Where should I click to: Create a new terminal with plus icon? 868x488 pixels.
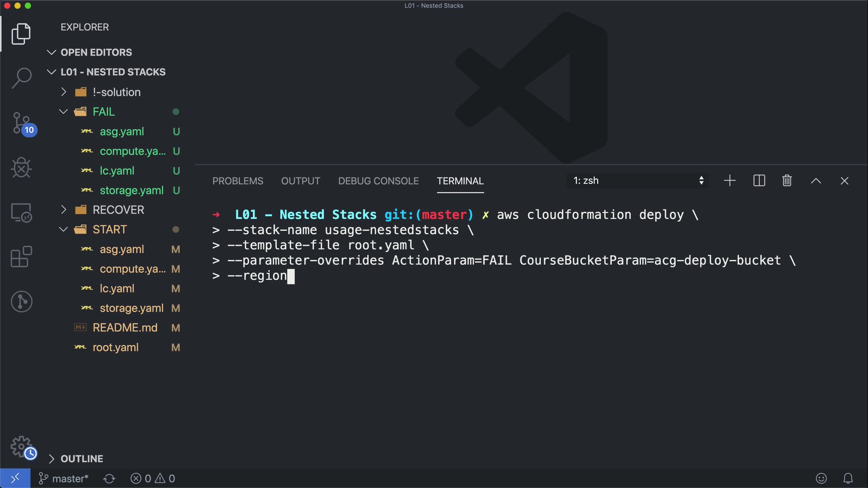730,181
